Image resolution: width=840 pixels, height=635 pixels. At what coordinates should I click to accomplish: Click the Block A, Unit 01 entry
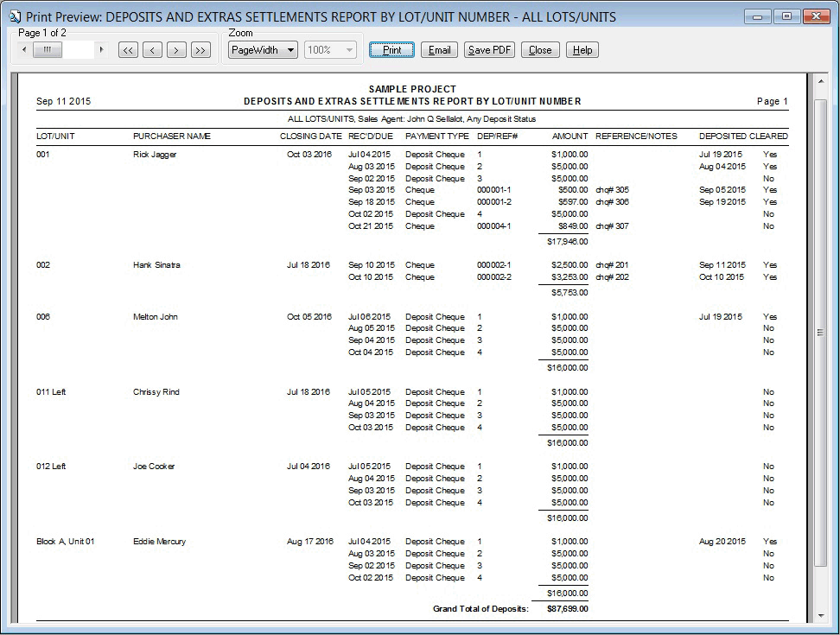point(66,542)
